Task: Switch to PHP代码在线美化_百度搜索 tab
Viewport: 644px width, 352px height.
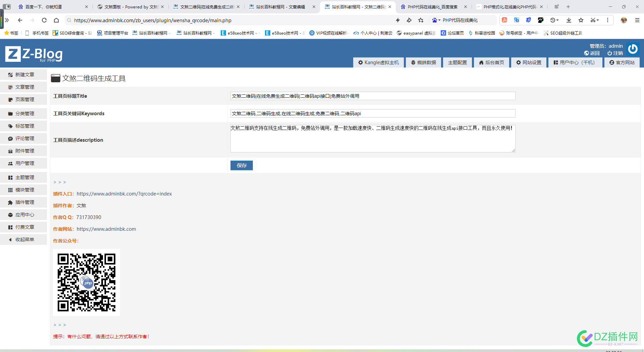Action: (x=434, y=7)
